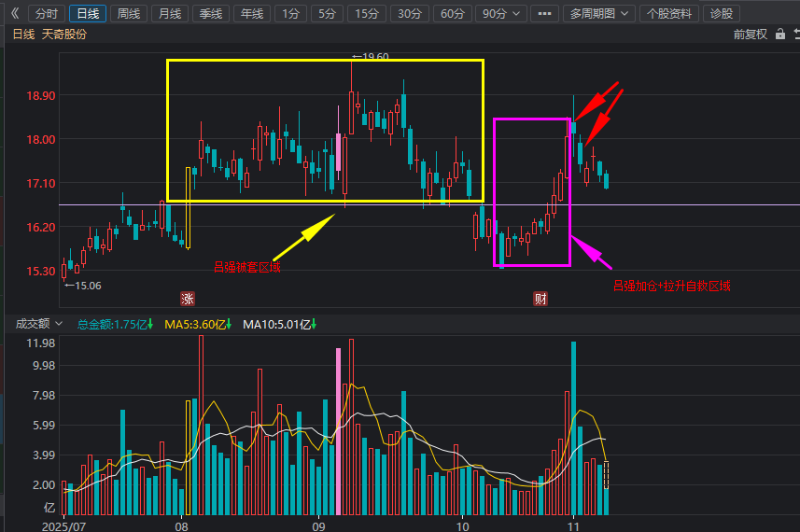Click the 天奇股份 stock name
The image size is (800, 532).
click(64, 35)
